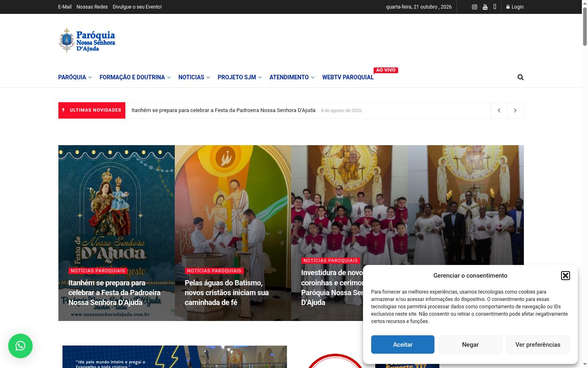Open WEBTV PAROQUIAL menu item
The image size is (588, 368).
tap(348, 77)
